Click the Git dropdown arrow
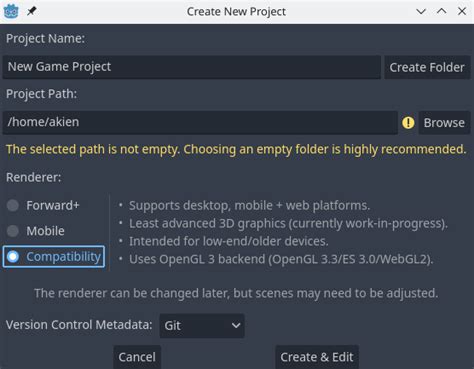Viewport: 474px width, 369px height. click(x=236, y=326)
